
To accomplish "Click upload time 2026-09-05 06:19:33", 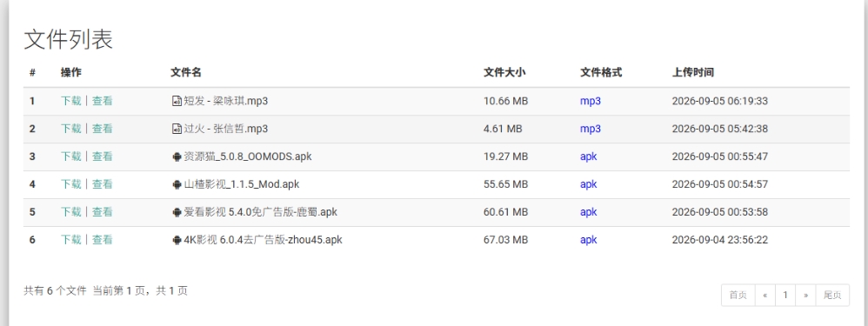I will click(x=719, y=101).
